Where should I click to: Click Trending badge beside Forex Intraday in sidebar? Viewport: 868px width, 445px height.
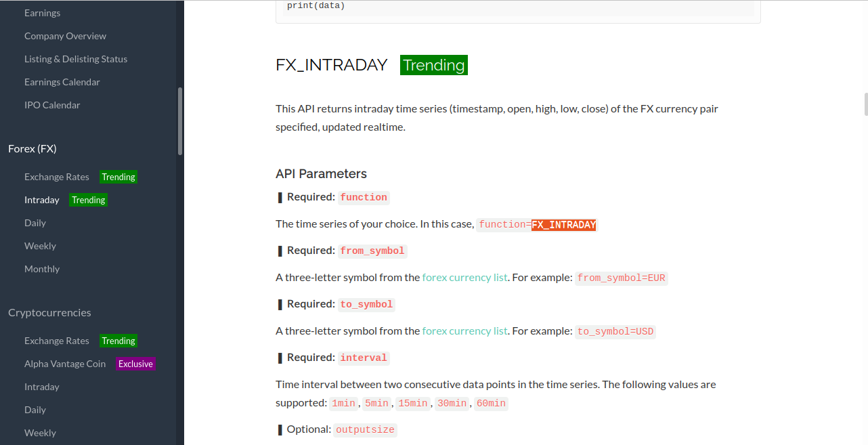(x=89, y=200)
